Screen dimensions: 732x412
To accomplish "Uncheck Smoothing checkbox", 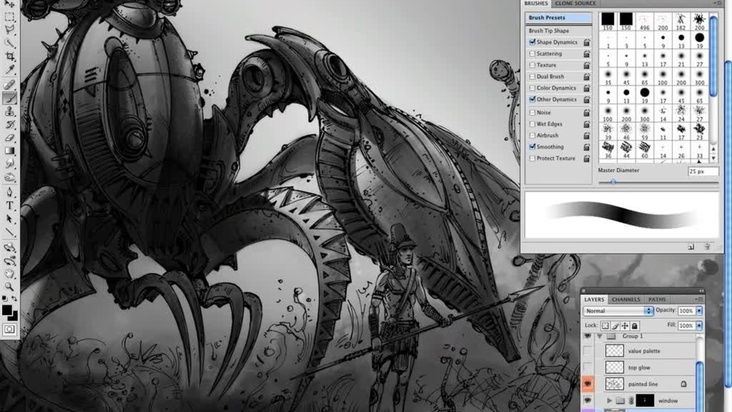I will click(532, 147).
